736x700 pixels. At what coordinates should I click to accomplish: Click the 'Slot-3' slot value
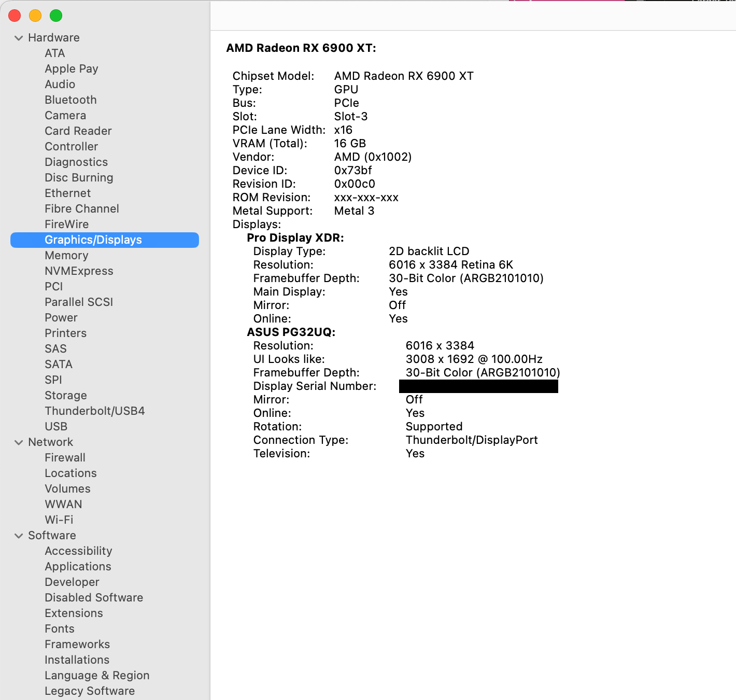click(x=351, y=117)
